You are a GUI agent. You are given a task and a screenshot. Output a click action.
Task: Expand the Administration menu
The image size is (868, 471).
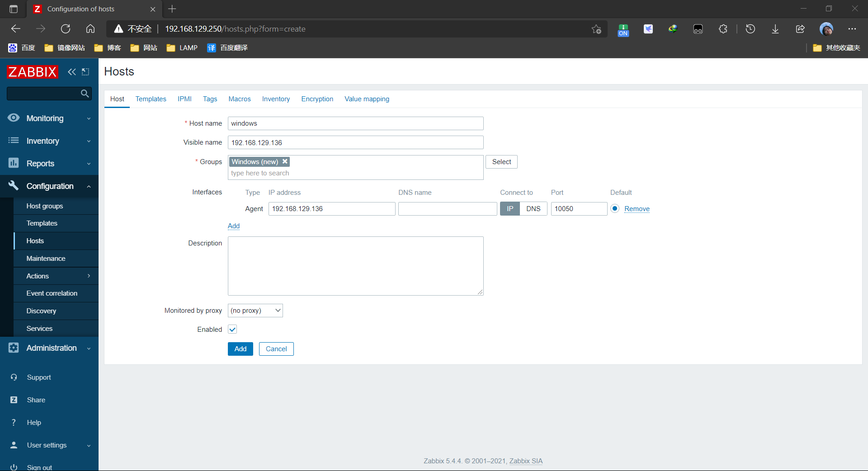click(49, 348)
